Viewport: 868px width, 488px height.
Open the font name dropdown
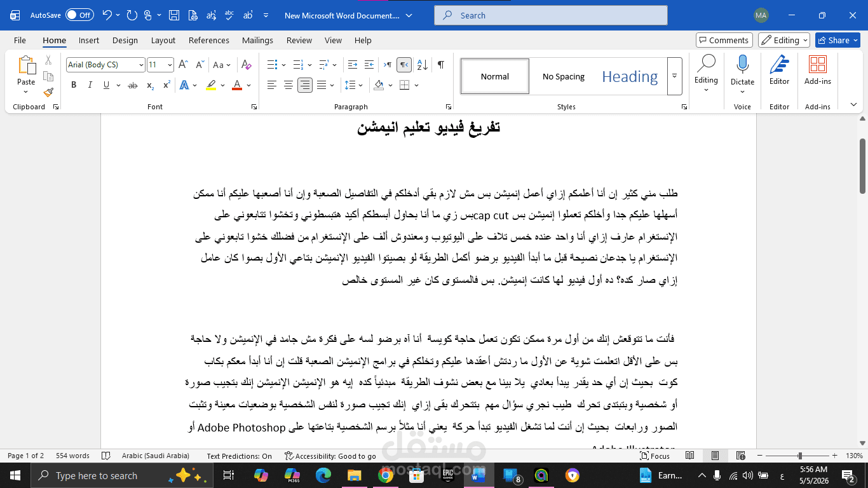click(141, 65)
